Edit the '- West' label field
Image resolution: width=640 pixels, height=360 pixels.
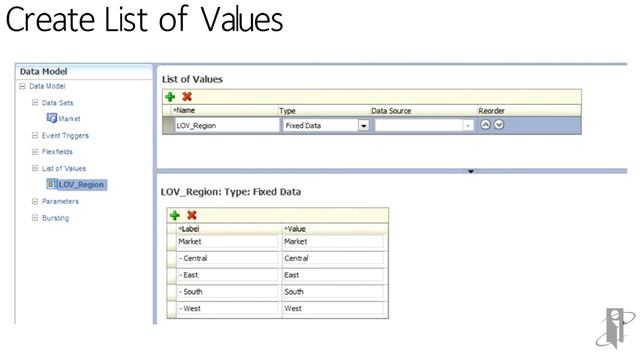228,309
